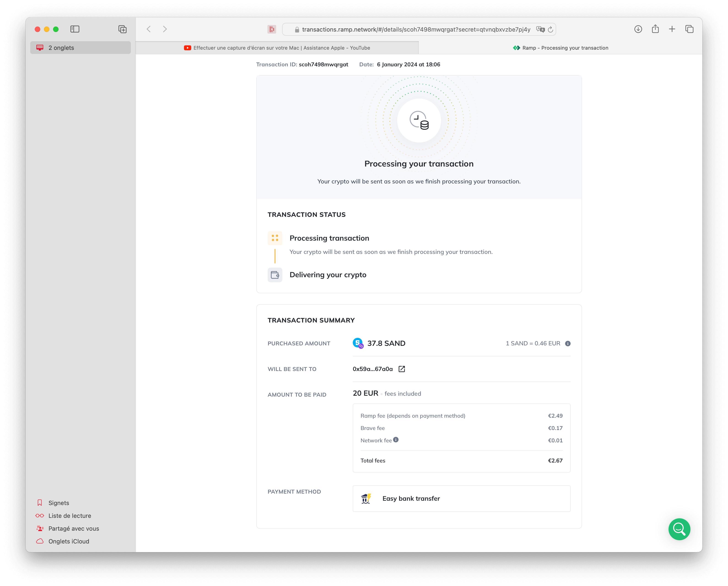Open wallet address external link icon

click(402, 369)
